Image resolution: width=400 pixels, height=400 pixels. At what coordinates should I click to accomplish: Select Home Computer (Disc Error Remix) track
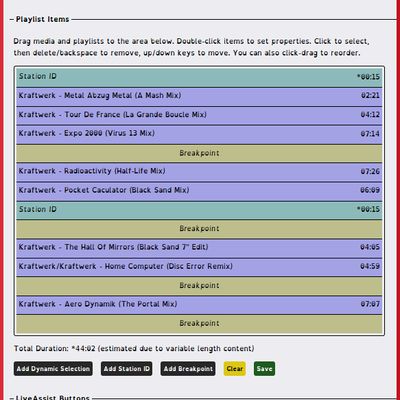click(199, 268)
